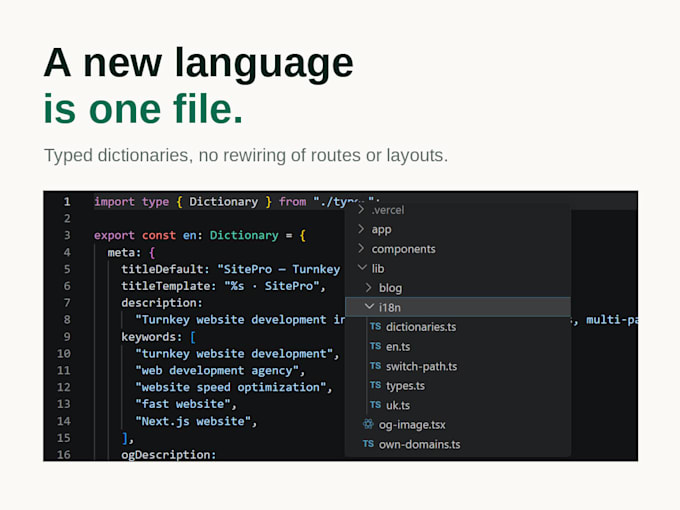Click 'keywords:' on line 9
The width and height of the screenshot is (680, 510).
151,337
